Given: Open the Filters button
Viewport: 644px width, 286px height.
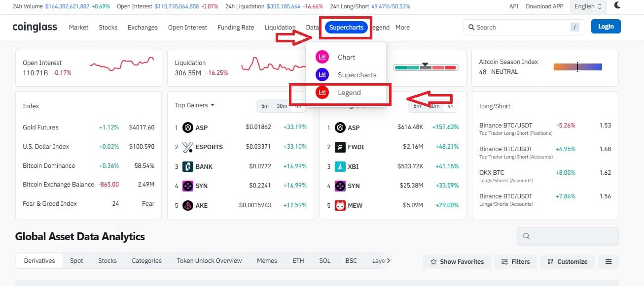Looking at the screenshot, I should [515, 261].
